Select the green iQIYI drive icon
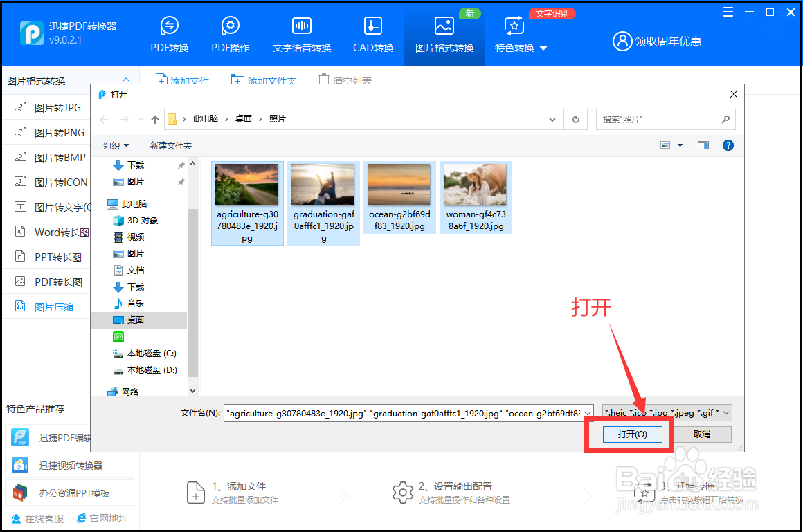The height and width of the screenshot is (532, 803). tap(118, 336)
